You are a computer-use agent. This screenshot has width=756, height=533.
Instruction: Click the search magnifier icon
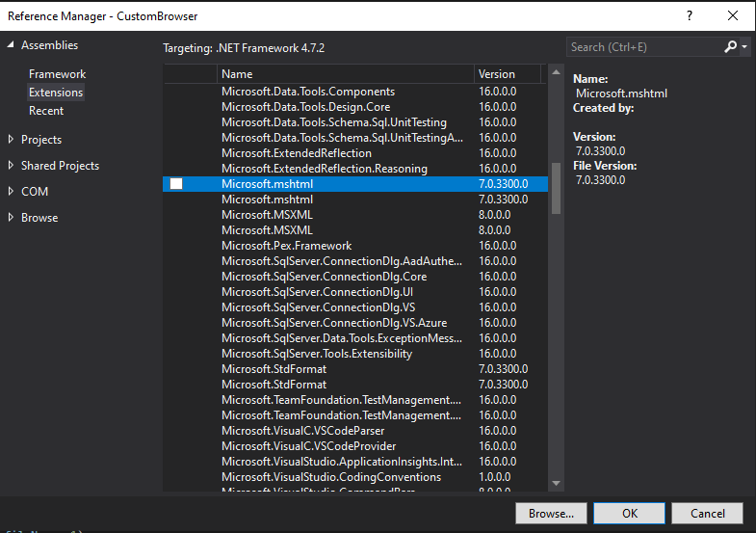[x=731, y=46]
